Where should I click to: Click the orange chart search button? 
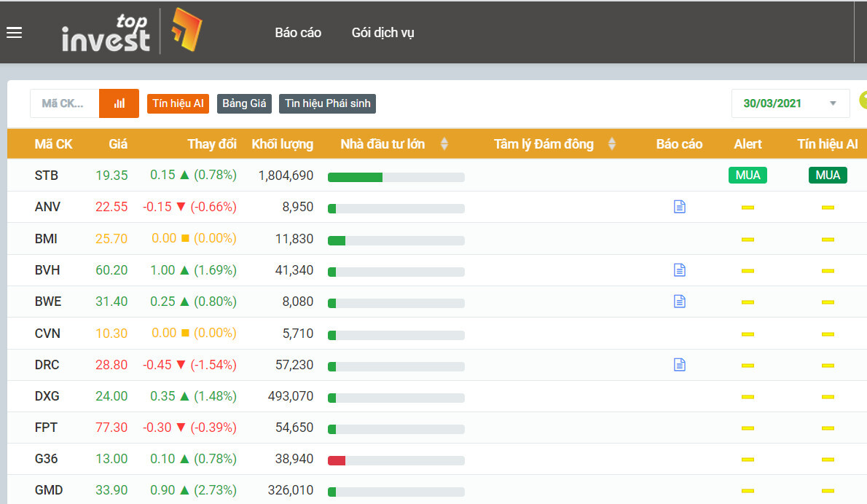point(119,103)
